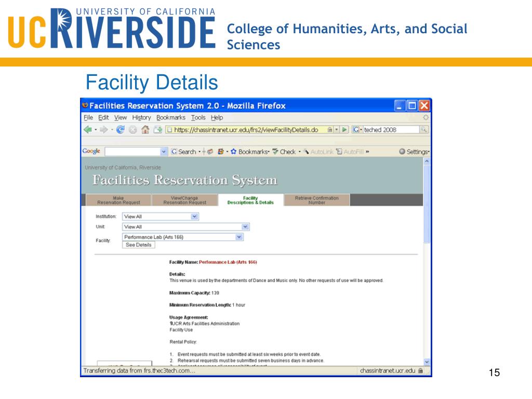This screenshot has width=532, height=399.
Task: Click the spell Check button
Action: pyautogui.click(x=284, y=152)
